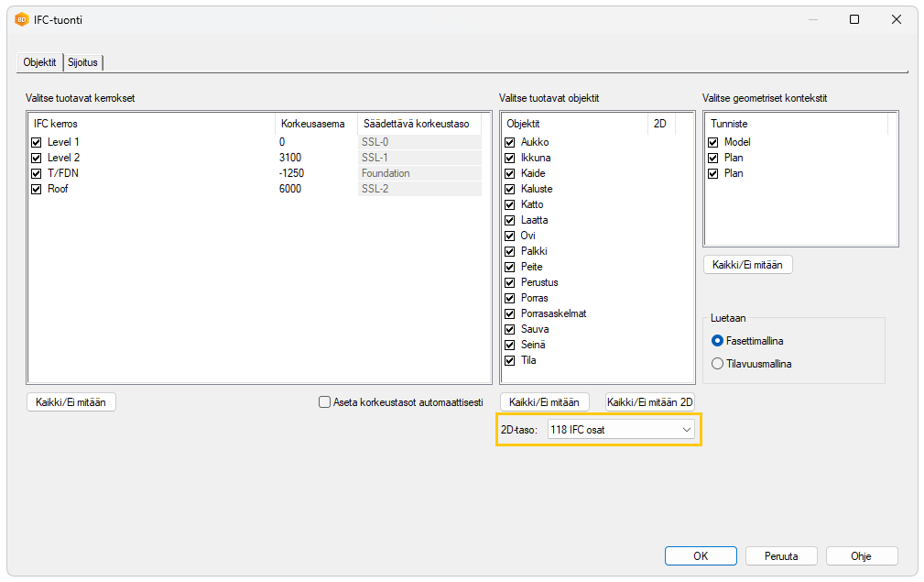Toggle the Ovi object checkbox
Image resolution: width=924 pixels, height=582 pixels.
point(510,236)
